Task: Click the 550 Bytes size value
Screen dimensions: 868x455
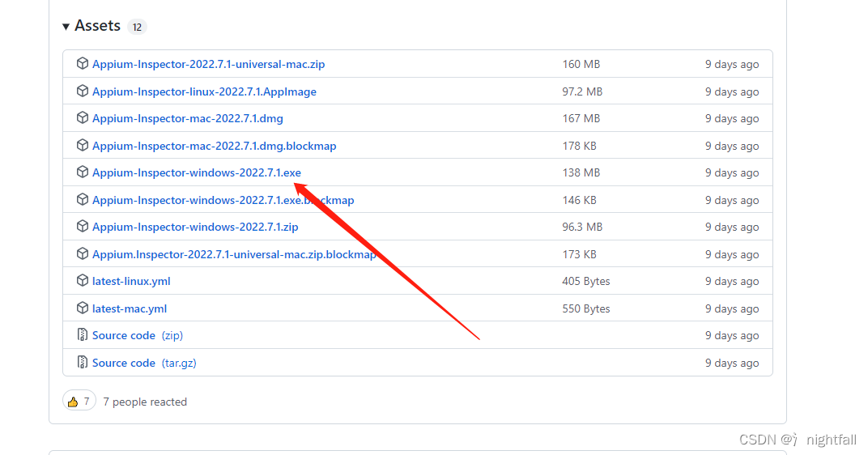Action: point(586,309)
